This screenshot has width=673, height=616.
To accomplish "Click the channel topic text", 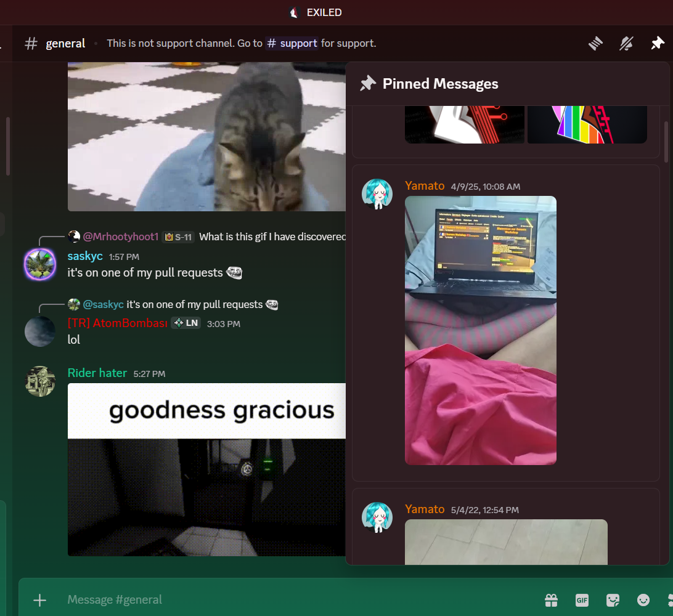I will [x=241, y=43].
